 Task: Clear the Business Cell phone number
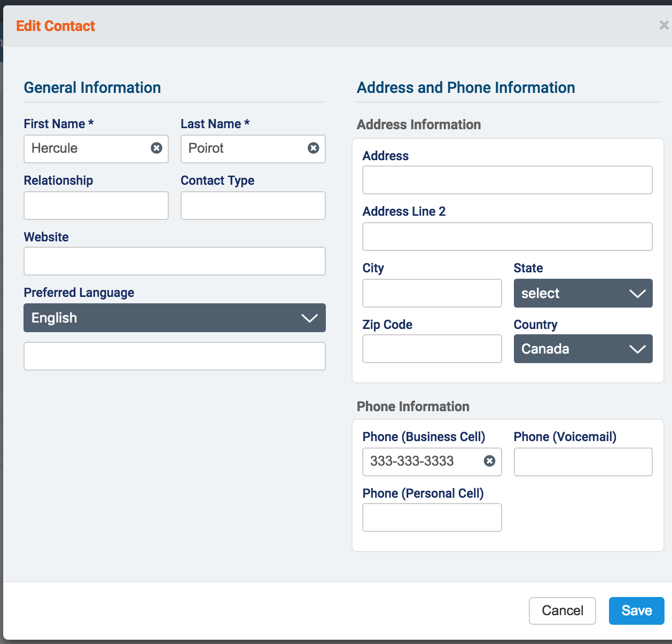point(489,461)
